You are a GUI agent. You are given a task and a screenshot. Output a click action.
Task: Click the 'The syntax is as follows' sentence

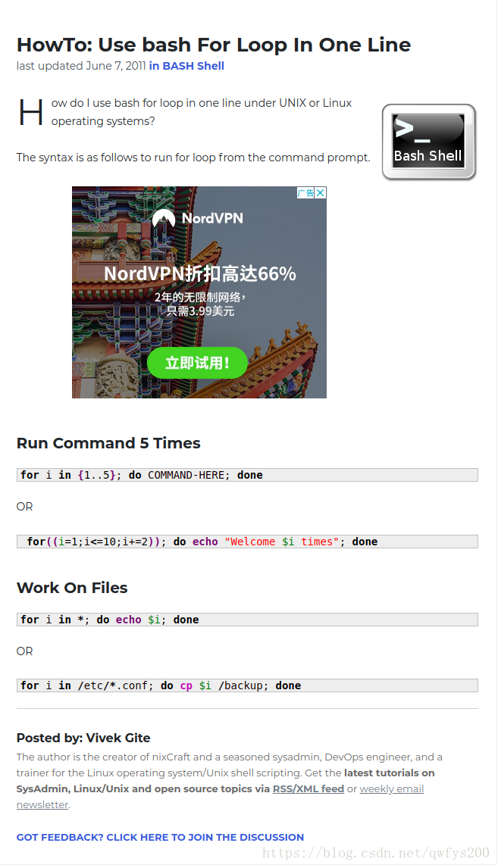(x=193, y=158)
